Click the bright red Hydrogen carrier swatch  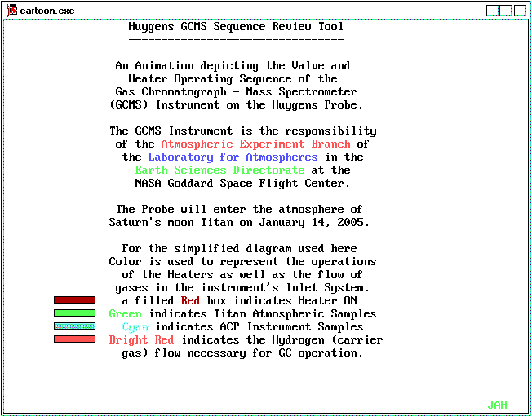pyautogui.click(x=74, y=339)
